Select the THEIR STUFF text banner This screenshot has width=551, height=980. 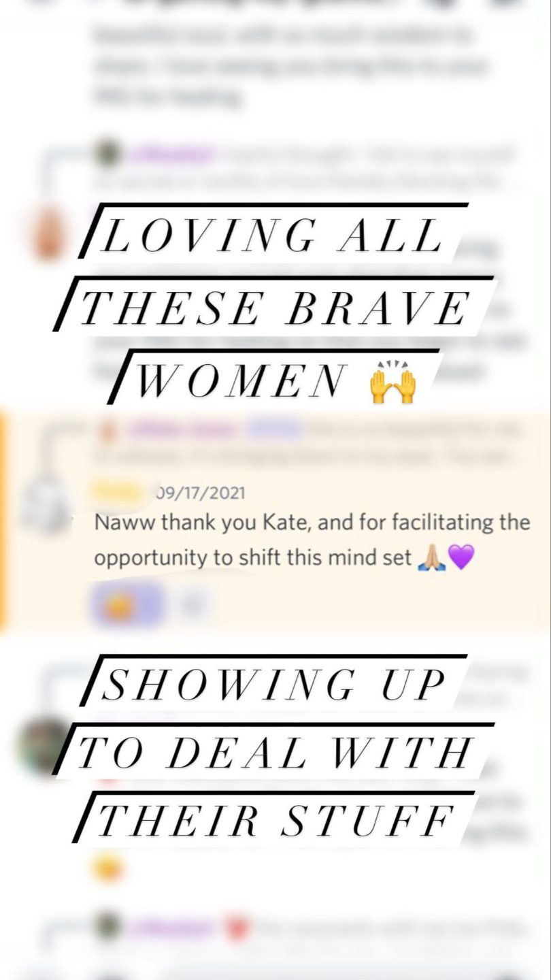(x=275, y=819)
